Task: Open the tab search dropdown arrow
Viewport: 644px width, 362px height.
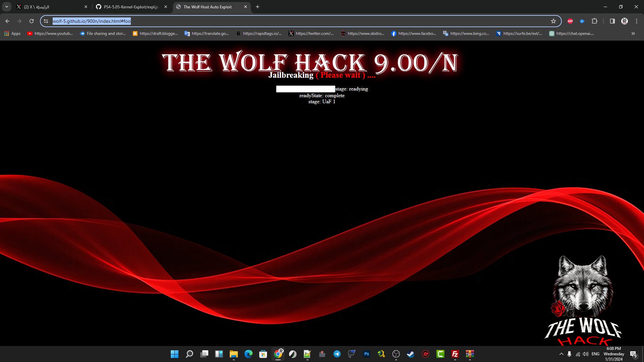Action: click(6, 7)
